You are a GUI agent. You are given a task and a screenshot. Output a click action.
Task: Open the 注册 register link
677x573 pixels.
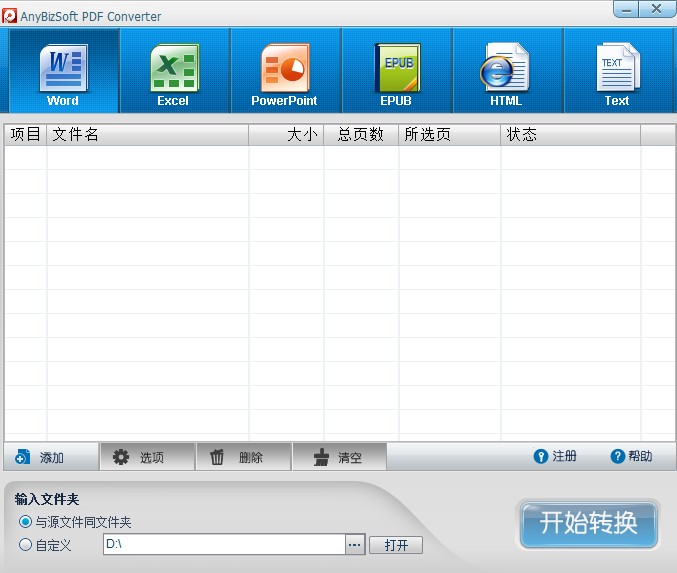[x=555, y=456]
